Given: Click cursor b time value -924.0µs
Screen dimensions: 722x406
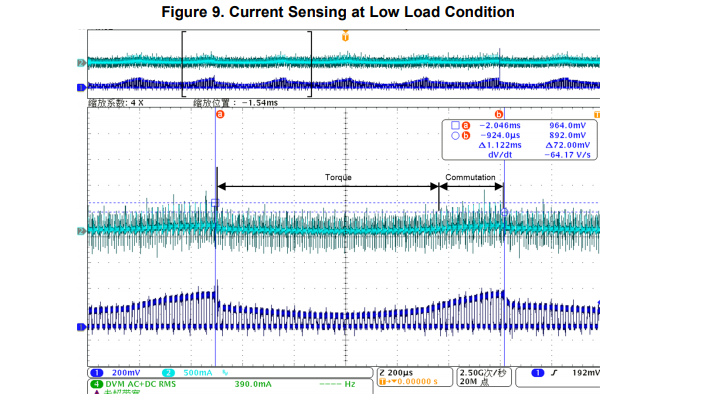Looking at the screenshot, I should coord(500,135).
